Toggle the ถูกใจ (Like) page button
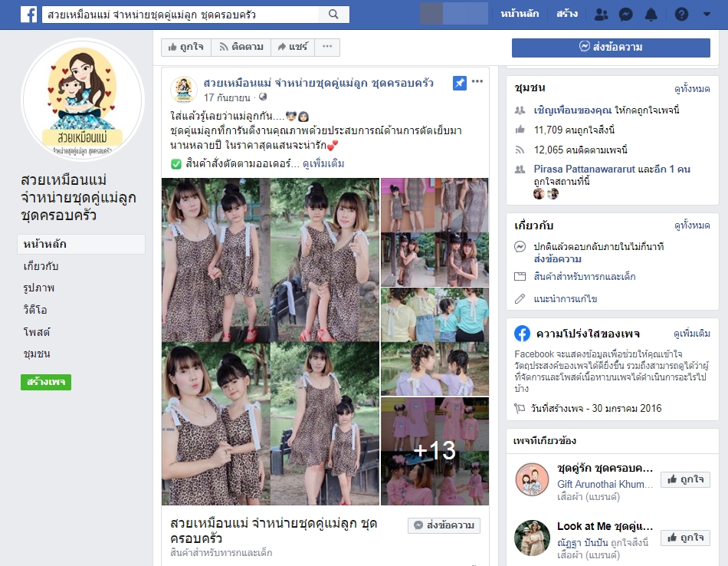This screenshot has height=566, width=728. 185,47
